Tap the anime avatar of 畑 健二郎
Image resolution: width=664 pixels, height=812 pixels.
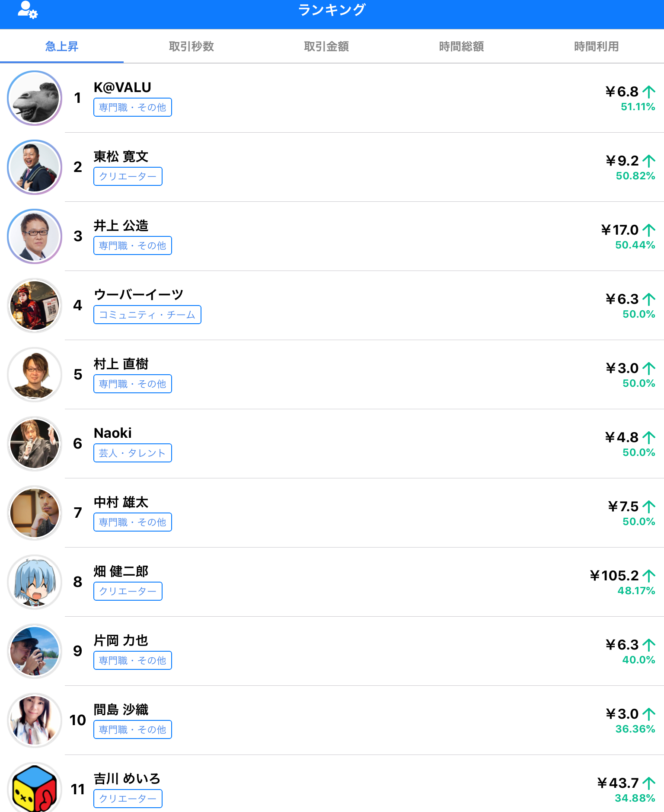(35, 582)
